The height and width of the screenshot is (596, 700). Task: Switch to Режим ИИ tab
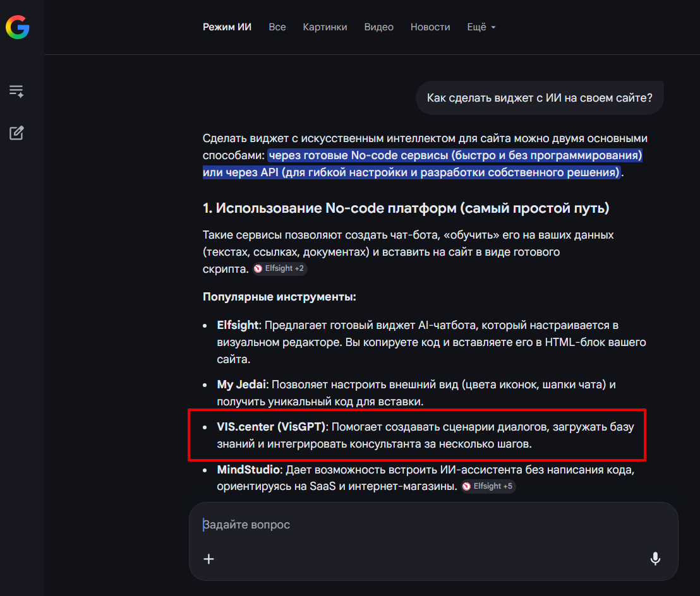(x=227, y=27)
